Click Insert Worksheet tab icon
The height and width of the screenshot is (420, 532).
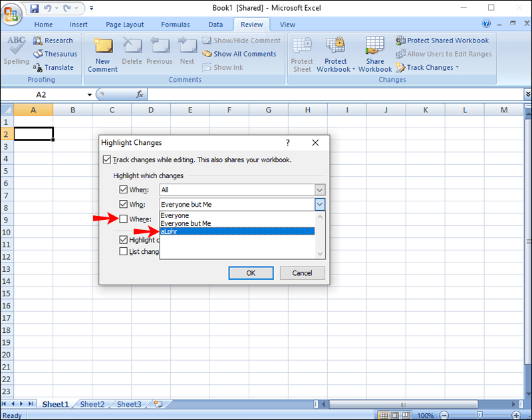[x=158, y=404]
